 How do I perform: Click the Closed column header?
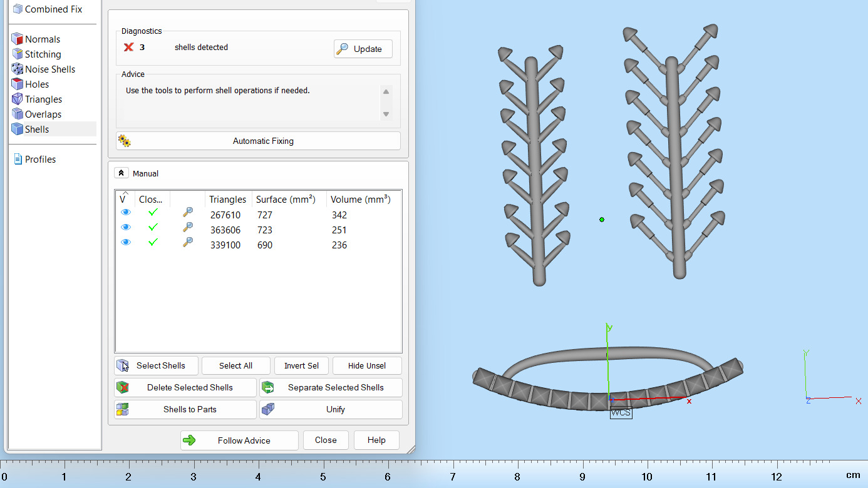click(x=152, y=200)
